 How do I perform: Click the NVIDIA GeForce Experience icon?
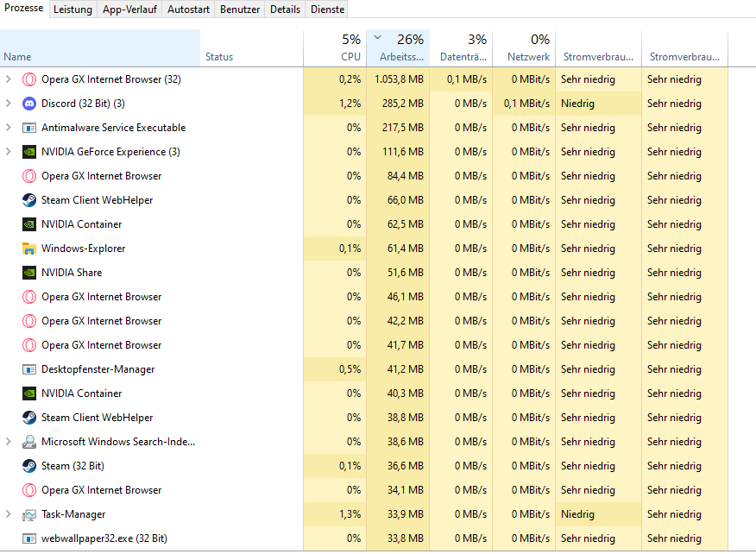29,152
